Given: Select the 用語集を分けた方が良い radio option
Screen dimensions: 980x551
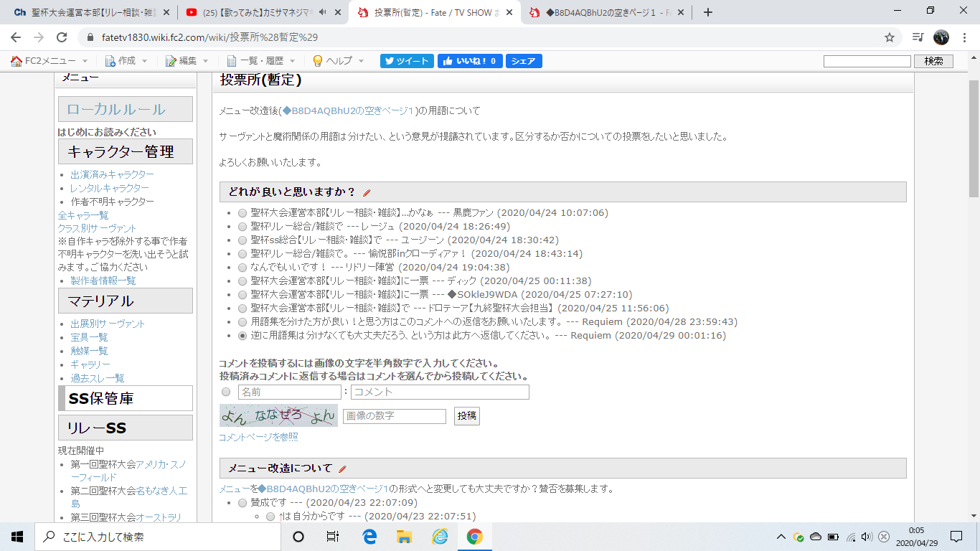Looking at the screenshot, I should click(x=242, y=322).
